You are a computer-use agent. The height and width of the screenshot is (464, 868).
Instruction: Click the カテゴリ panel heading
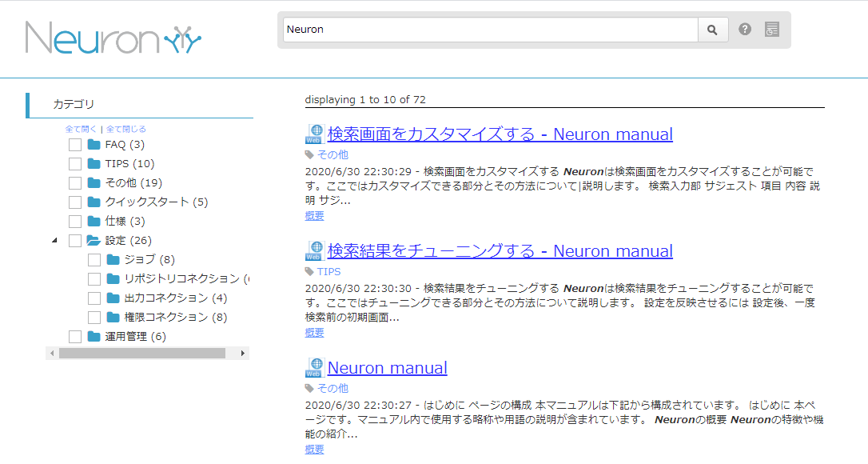pos(74,104)
